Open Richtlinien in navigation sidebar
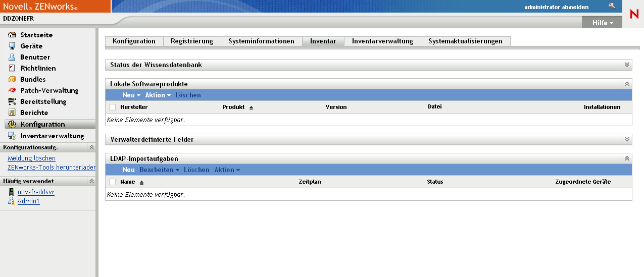644x277 pixels. (38, 68)
